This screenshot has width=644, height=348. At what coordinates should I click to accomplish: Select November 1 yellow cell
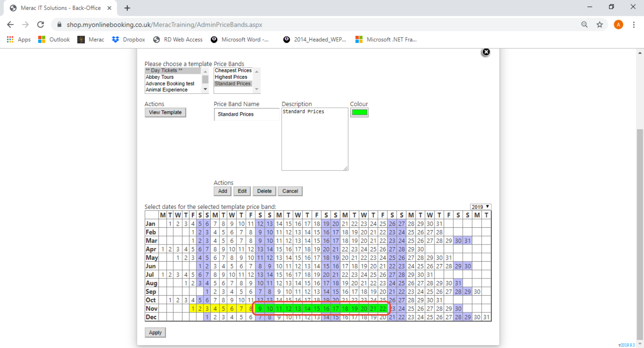point(193,309)
